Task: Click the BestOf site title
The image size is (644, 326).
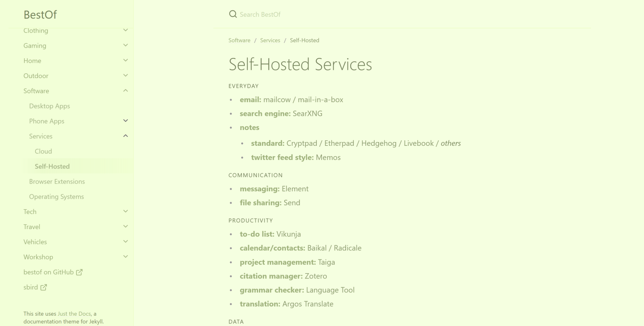Action: (x=40, y=15)
